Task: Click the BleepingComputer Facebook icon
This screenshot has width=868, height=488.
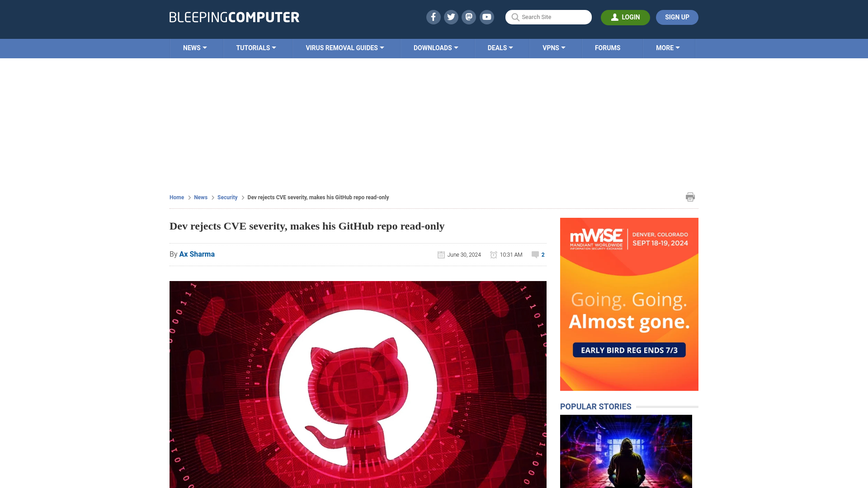Action: point(434,17)
